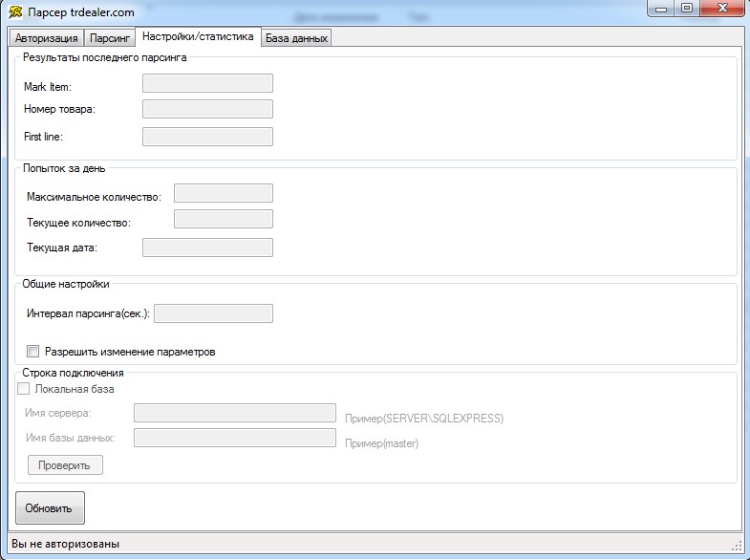Focus the Текущая дата field
Viewport: 750px width, 560px height.
pos(207,248)
